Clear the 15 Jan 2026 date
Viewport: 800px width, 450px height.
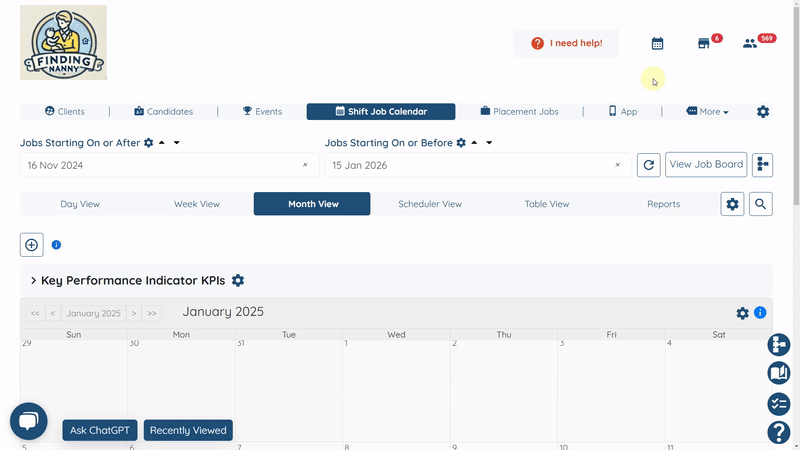coord(617,165)
